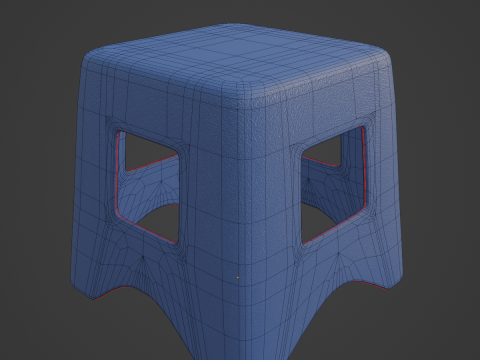Click the orange origin point on the stool

tap(238, 277)
